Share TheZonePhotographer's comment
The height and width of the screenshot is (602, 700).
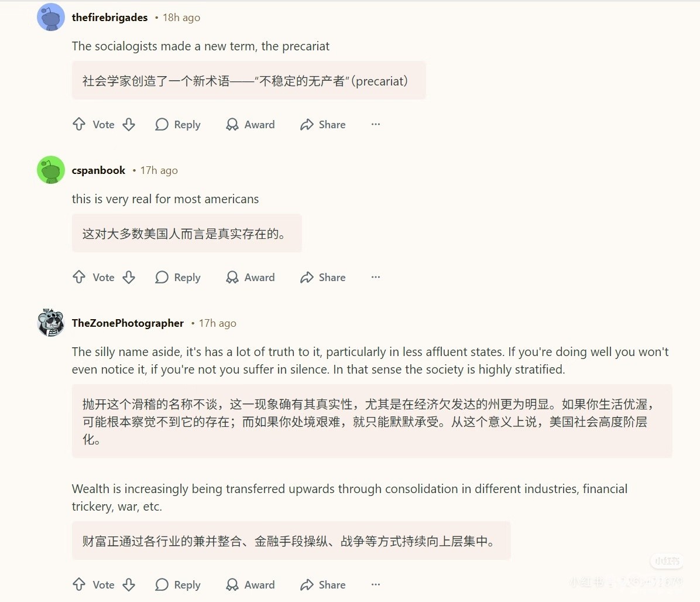point(323,584)
